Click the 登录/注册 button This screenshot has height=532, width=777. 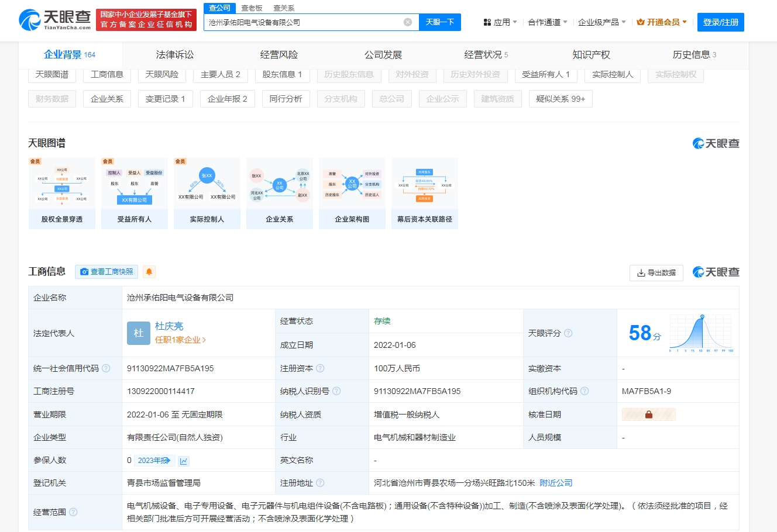721,22
